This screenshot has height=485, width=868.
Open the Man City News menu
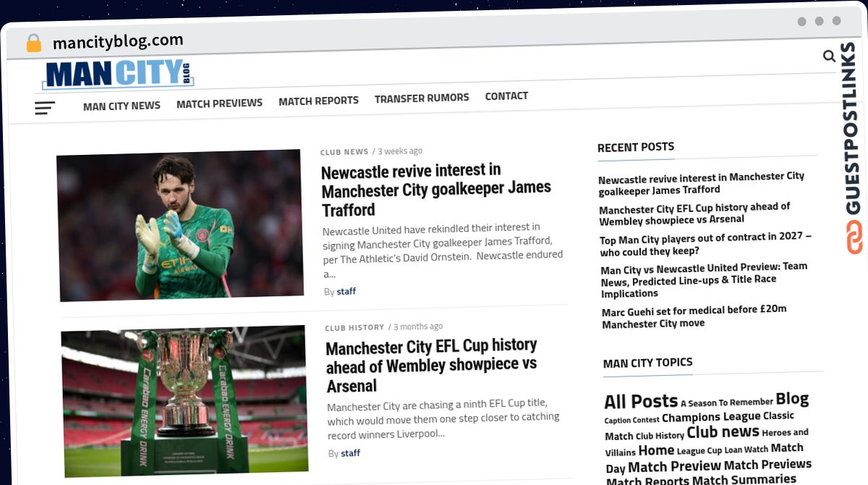tap(122, 106)
